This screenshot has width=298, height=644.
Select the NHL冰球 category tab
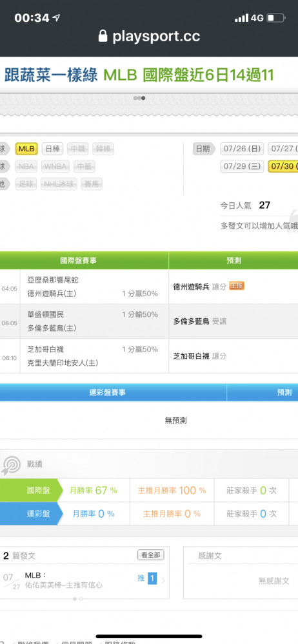coord(59,184)
